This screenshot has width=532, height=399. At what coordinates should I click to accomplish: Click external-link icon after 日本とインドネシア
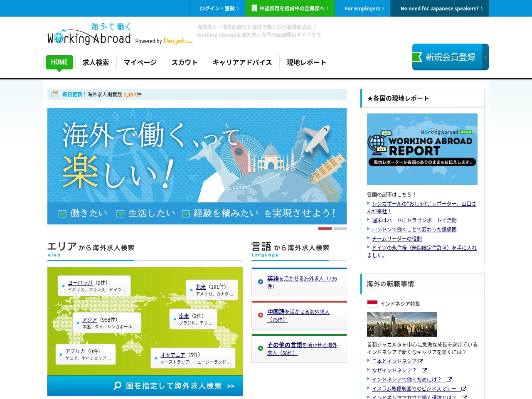[x=421, y=361]
